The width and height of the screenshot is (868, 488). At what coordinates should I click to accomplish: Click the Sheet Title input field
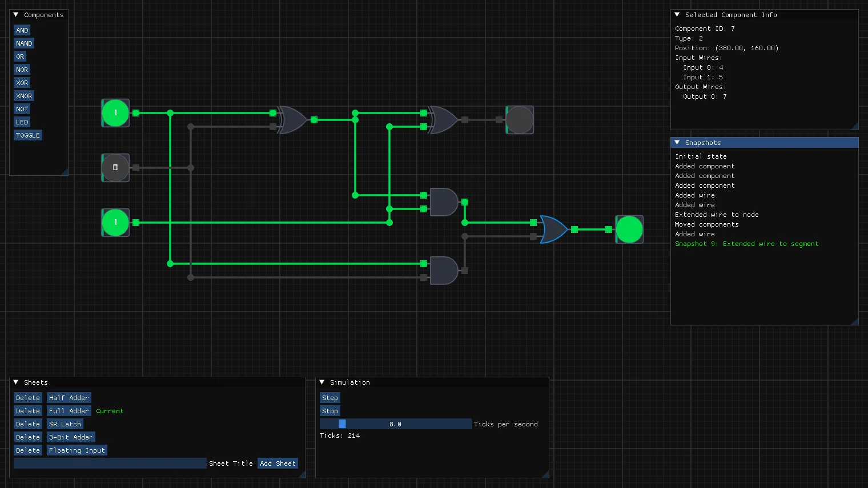pyautogui.click(x=110, y=463)
